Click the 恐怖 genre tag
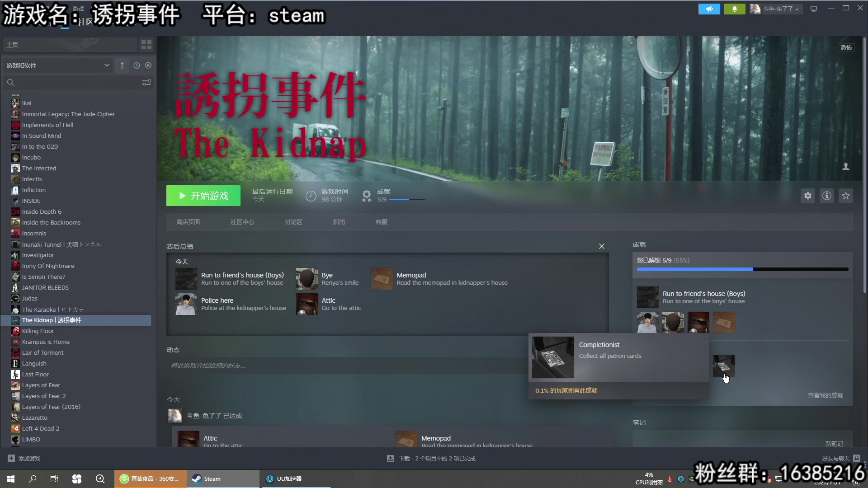This screenshot has height=488, width=868. [x=846, y=47]
